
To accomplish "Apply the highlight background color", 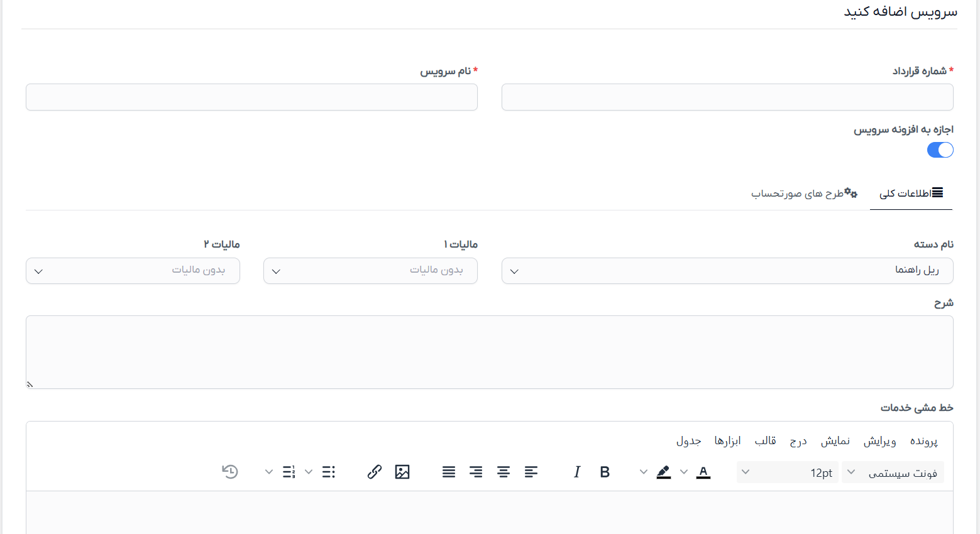I will pyautogui.click(x=664, y=472).
